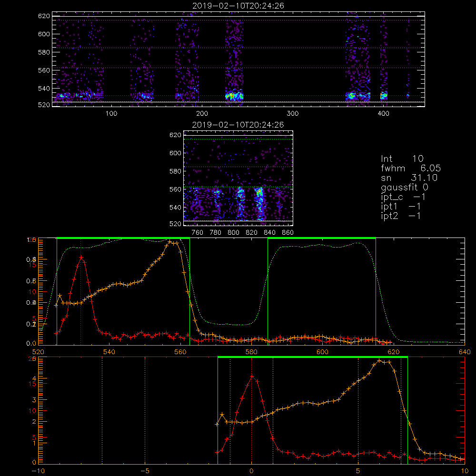The image size is (476, 476).
Task: Click x-axis label 780 of the middle spectrogram
Action: tap(216, 232)
